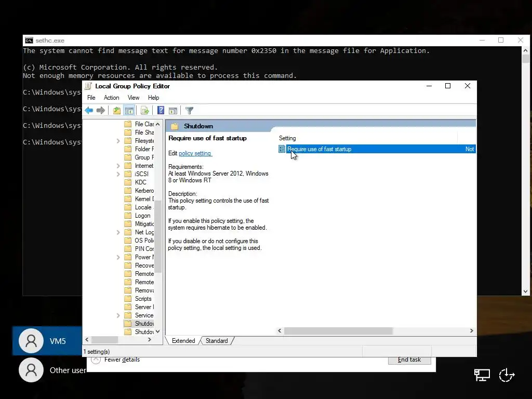Expand the Filesyste tree node
Screen dimensions: 532x399
tap(118, 141)
